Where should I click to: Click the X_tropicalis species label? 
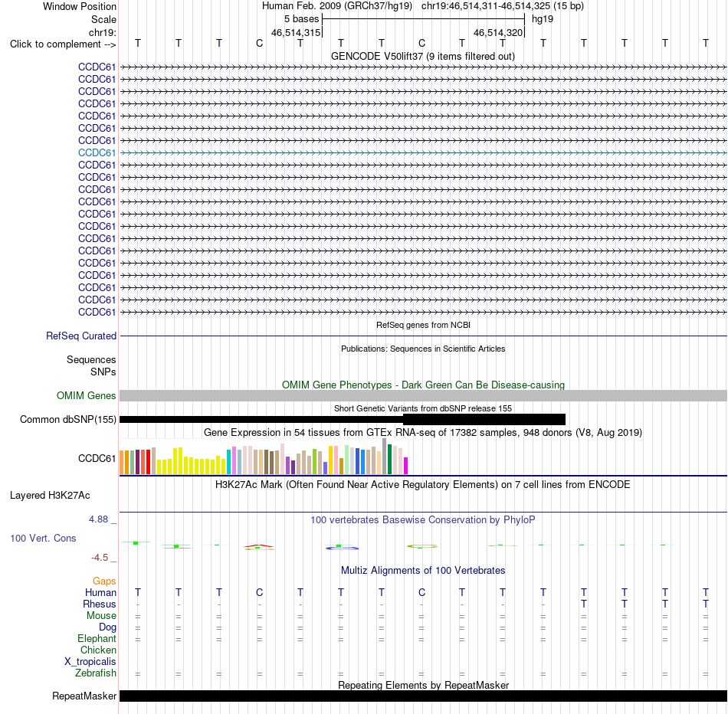(x=90, y=662)
